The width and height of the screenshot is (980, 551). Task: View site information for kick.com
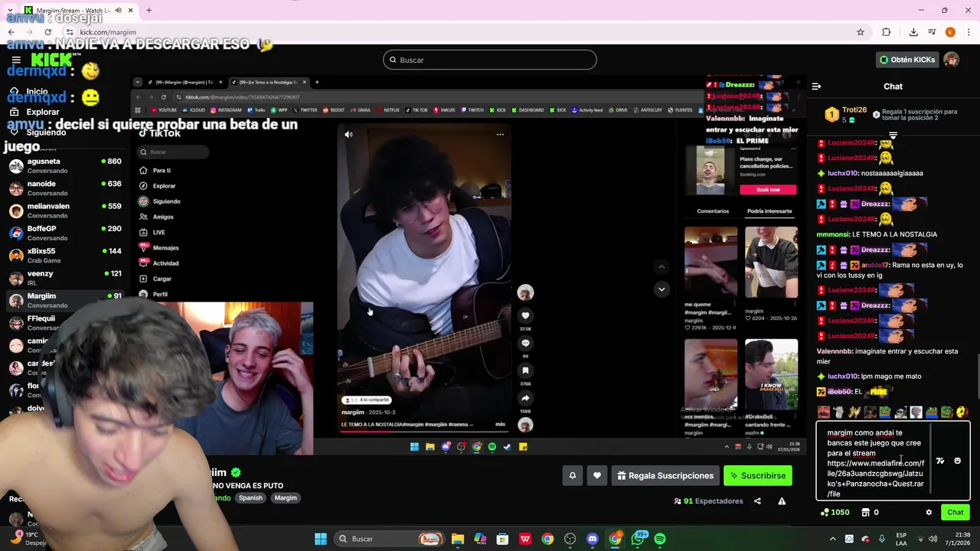click(x=70, y=32)
